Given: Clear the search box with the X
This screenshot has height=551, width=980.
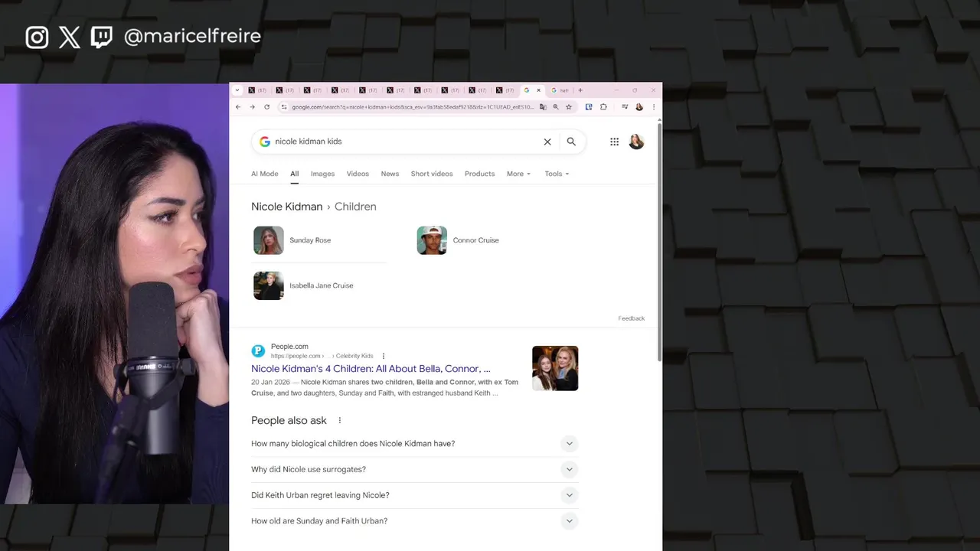Looking at the screenshot, I should click(547, 142).
